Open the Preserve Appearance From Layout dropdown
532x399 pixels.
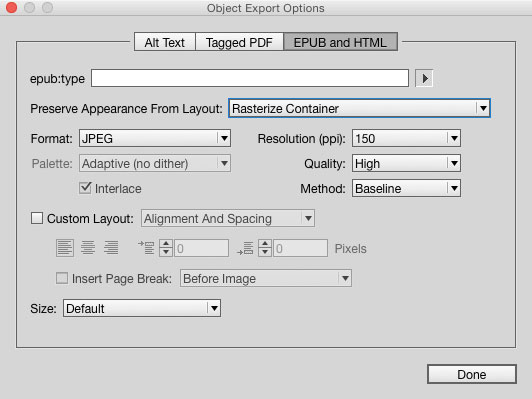(x=359, y=109)
